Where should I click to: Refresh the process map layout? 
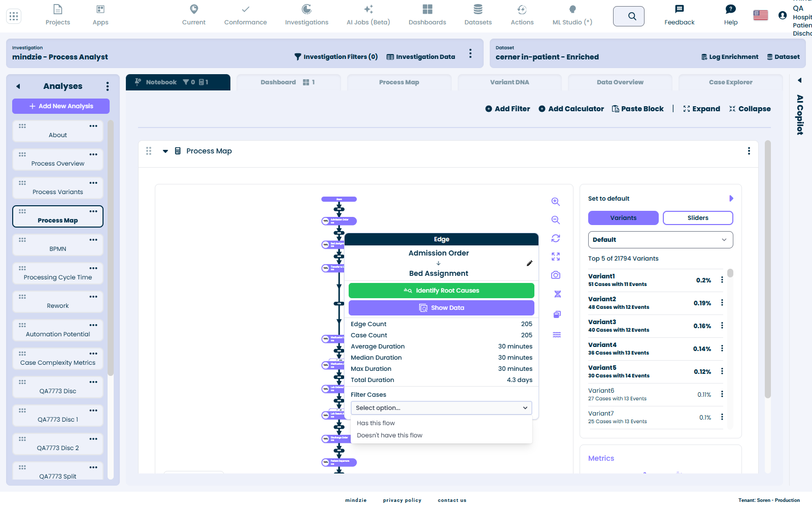tap(556, 238)
